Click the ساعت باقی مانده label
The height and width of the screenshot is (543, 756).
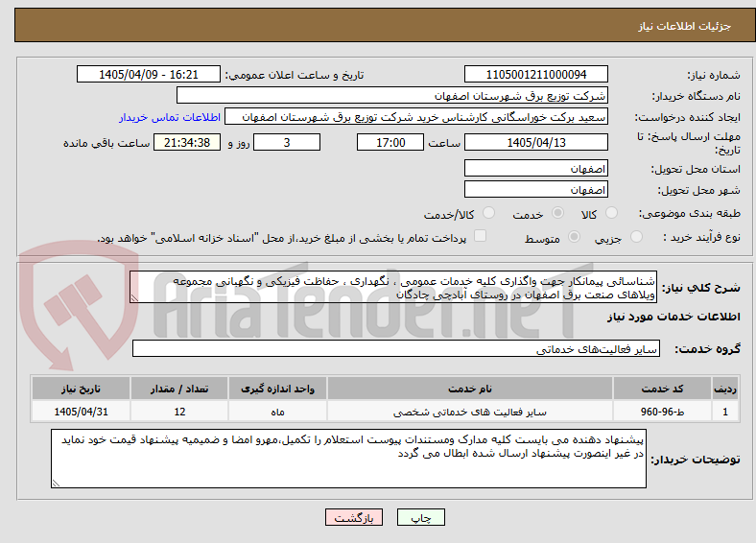pyautogui.click(x=106, y=143)
